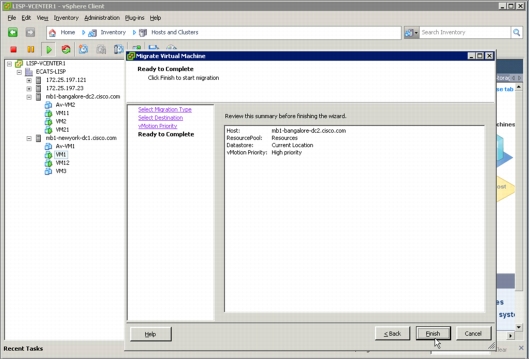This screenshot has height=360, width=530.
Task: Click the VM icon next to VM21
Action: click(48, 130)
